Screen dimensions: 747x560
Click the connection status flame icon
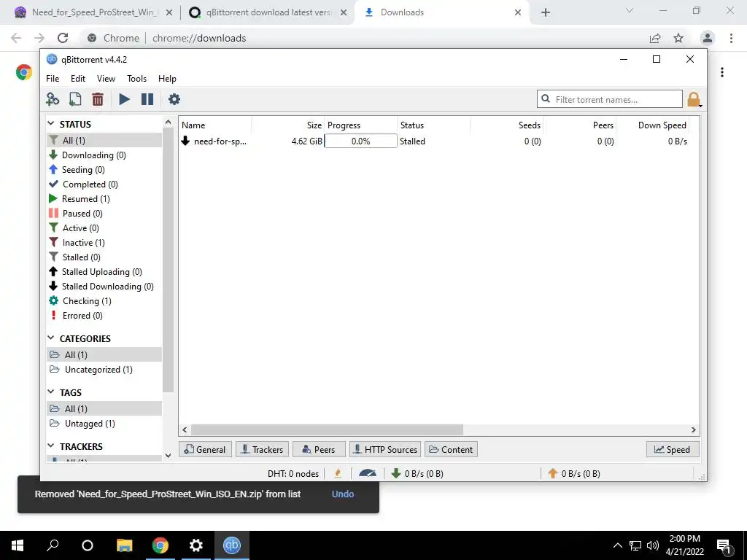click(x=338, y=473)
